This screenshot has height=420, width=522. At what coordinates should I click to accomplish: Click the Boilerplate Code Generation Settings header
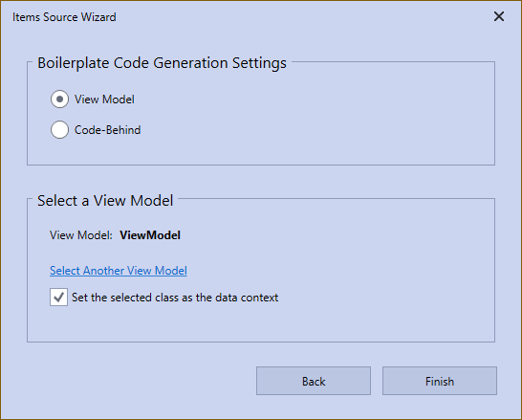pos(162,63)
